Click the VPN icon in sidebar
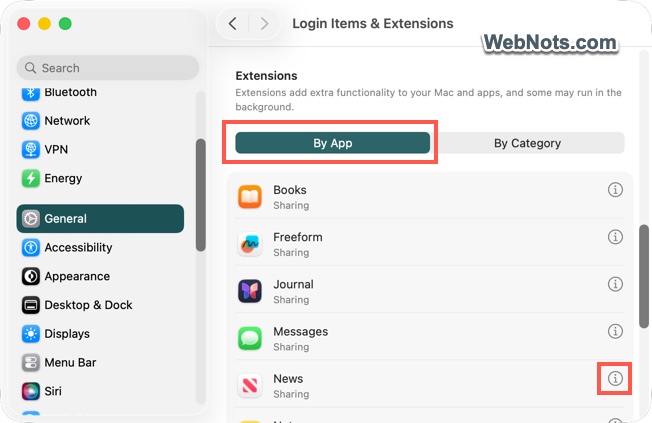Image resolution: width=652 pixels, height=423 pixels. (x=30, y=149)
